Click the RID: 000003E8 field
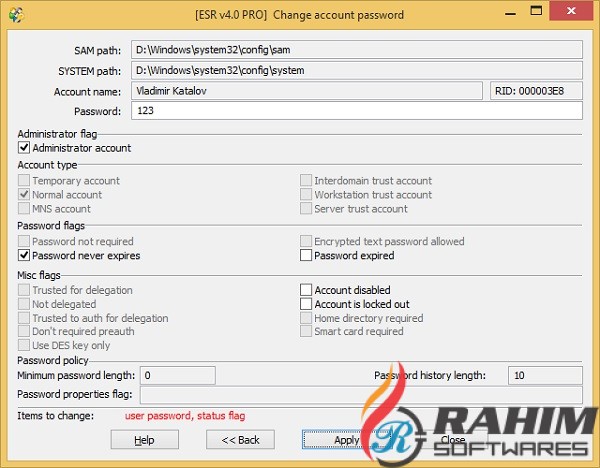Image resolution: width=600 pixels, height=468 pixels. tap(536, 91)
